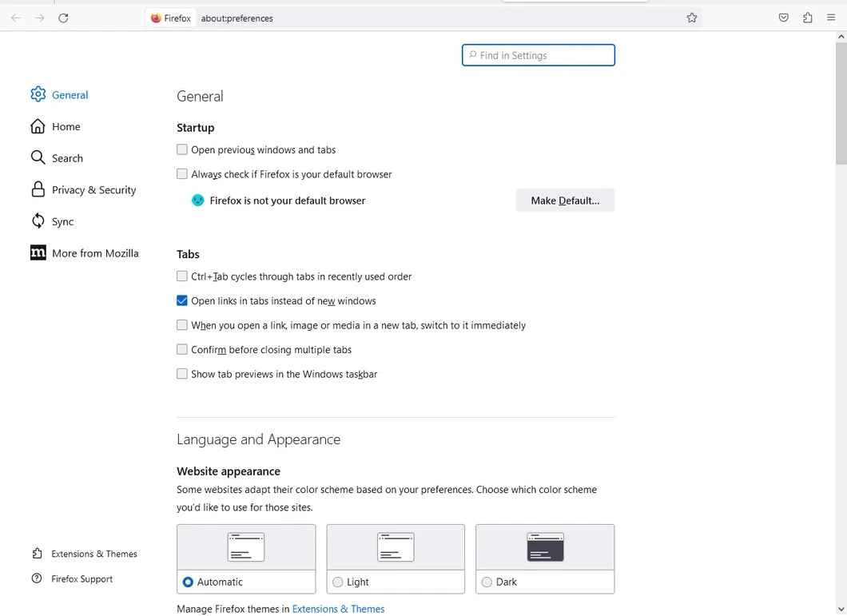Click the Find in Settings search field
Screen dimensions: 847x616
pyautogui.click(x=538, y=55)
